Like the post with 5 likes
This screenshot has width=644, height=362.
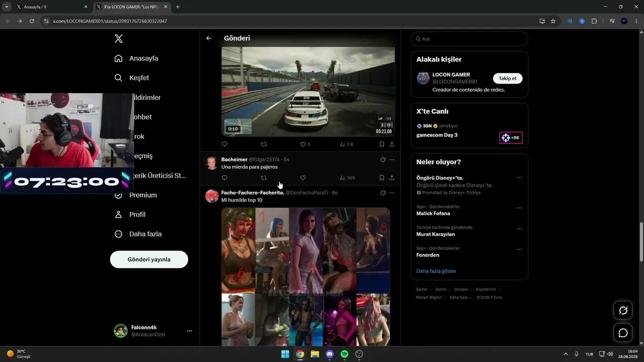tap(305, 144)
